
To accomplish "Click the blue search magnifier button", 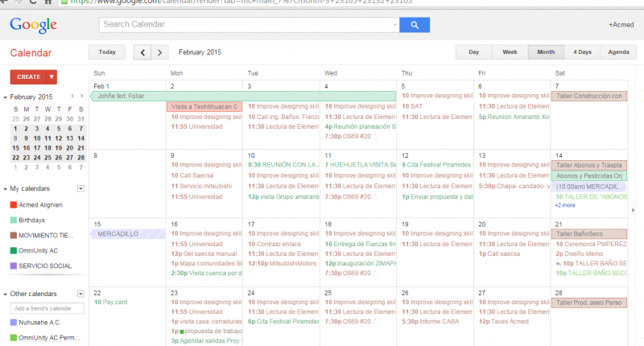I will (x=415, y=25).
